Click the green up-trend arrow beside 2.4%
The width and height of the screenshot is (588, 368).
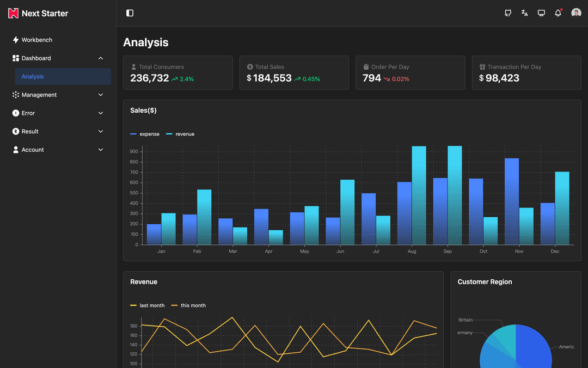point(175,79)
